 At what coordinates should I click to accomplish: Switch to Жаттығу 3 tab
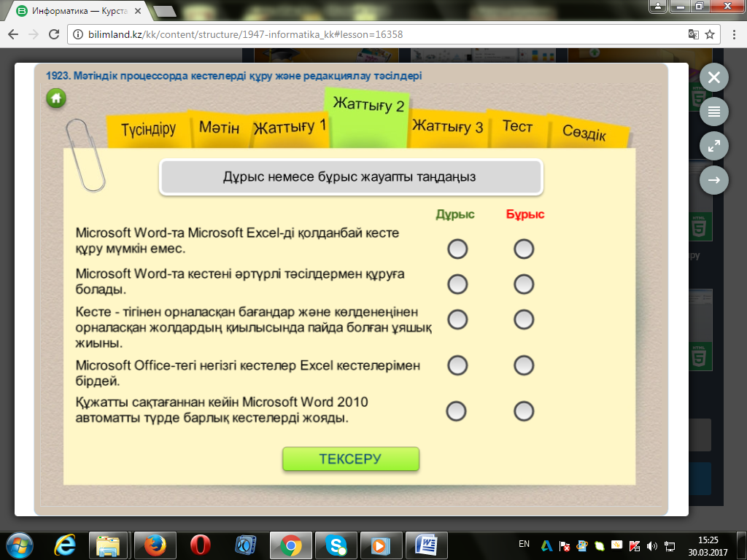pyautogui.click(x=447, y=126)
